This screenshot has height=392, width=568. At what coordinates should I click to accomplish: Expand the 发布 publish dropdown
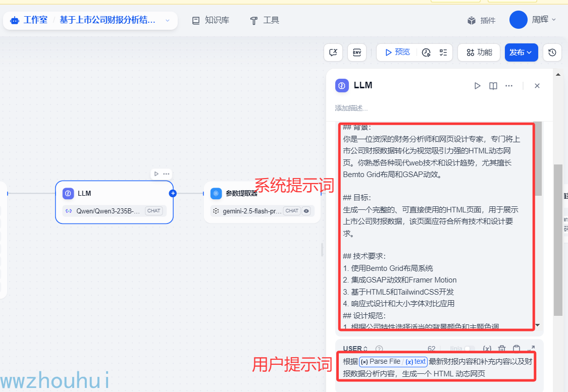(x=521, y=52)
